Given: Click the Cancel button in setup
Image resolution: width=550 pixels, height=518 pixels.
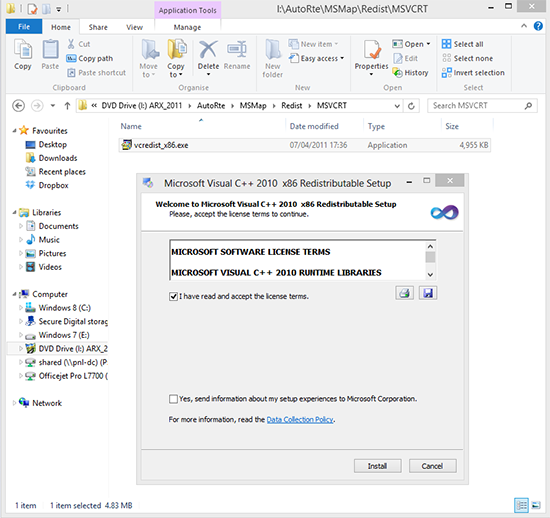Looking at the screenshot, I should [x=432, y=466].
